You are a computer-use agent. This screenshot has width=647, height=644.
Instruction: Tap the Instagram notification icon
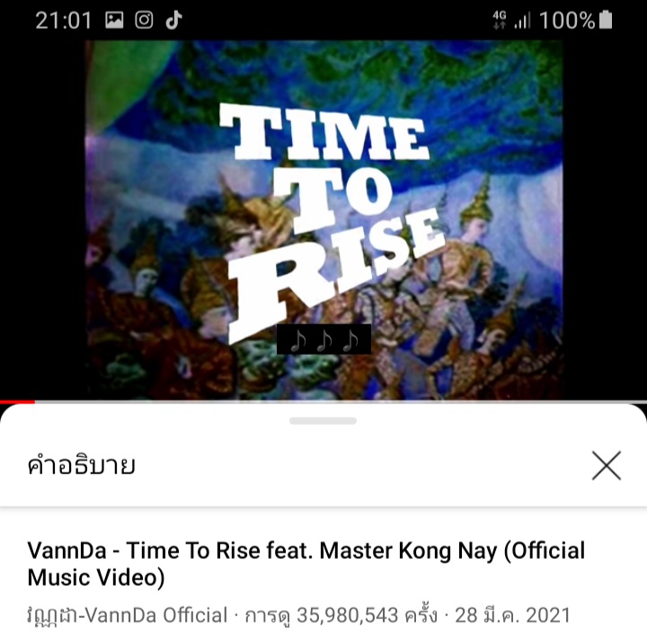click(x=144, y=20)
